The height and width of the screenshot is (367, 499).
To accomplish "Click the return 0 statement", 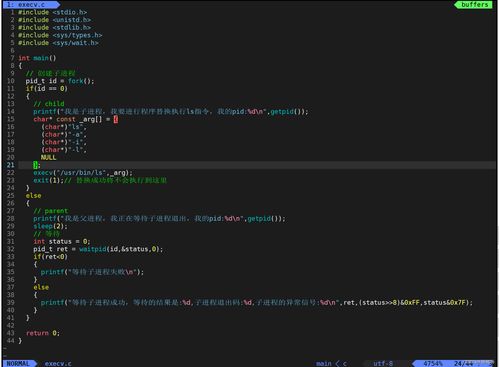I will (x=43, y=333).
